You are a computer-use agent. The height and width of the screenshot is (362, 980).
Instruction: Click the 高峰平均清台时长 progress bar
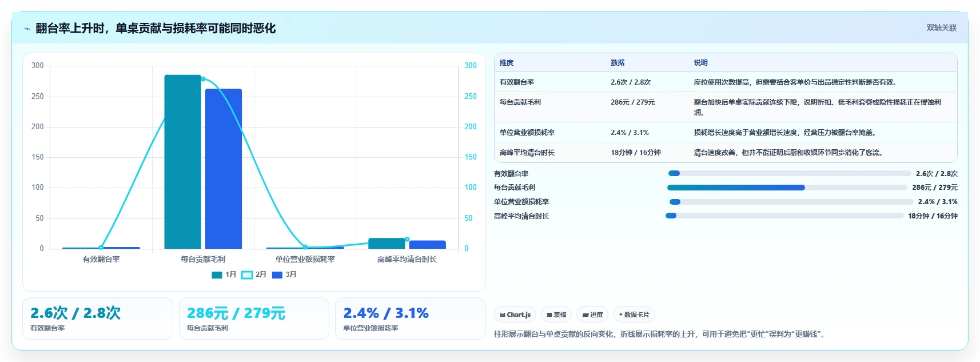pyautogui.click(x=784, y=216)
